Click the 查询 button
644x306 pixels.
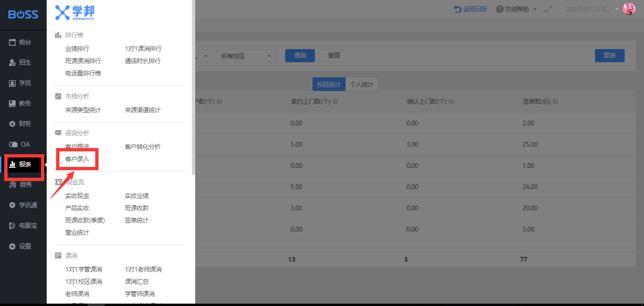click(300, 56)
